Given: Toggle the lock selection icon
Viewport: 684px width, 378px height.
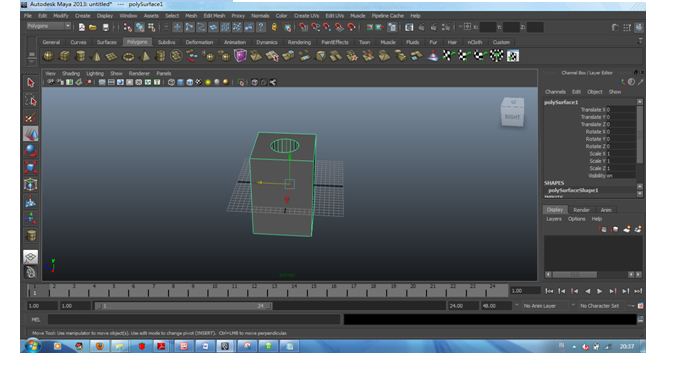Looking at the screenshot, I should coord(274,27).
